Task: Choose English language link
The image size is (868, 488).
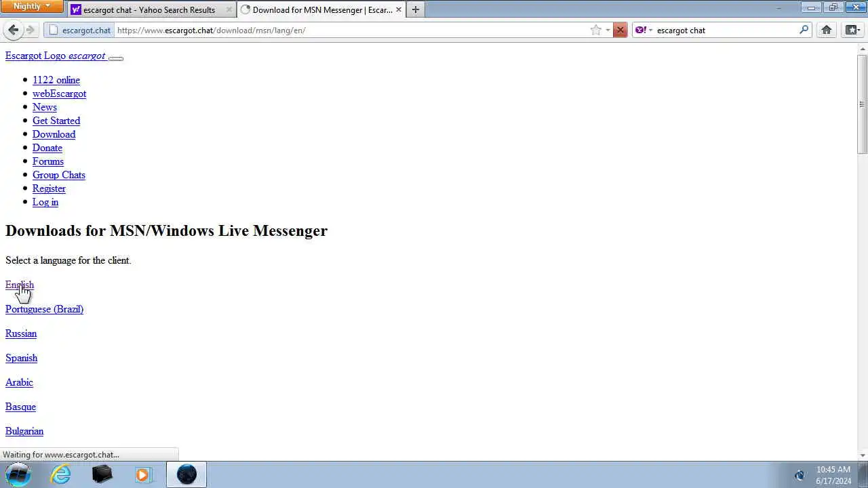Action: pos(20,285)
